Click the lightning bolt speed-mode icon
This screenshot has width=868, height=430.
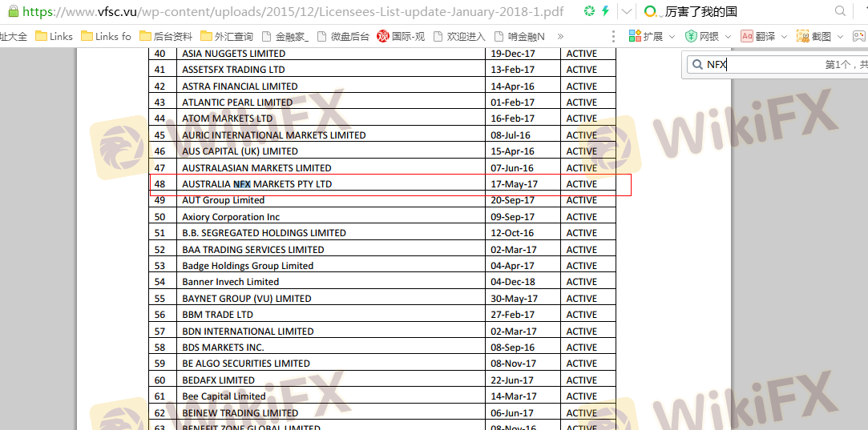coord(606,11)
